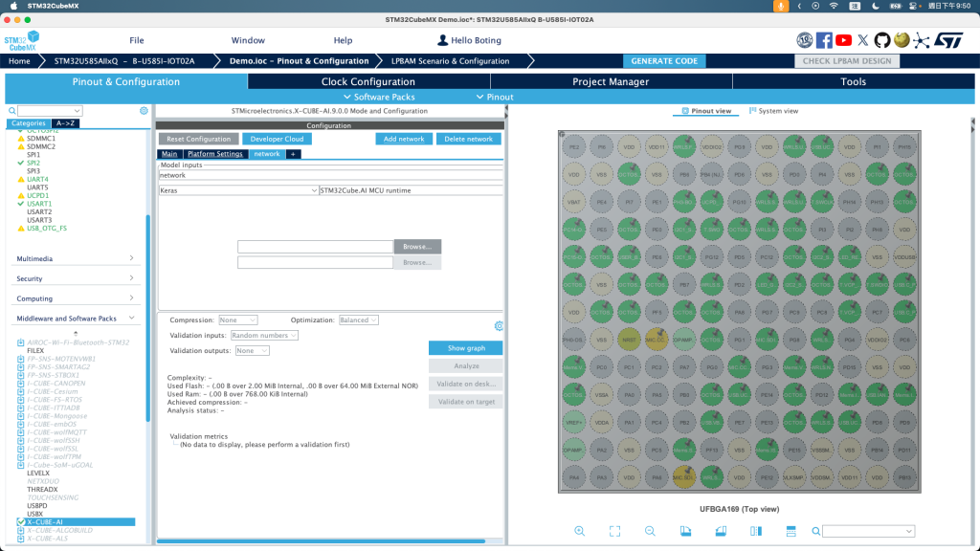Add a network tab with plus
The width and height of the screenshot is (980, 551).
[x=293, y=154]
